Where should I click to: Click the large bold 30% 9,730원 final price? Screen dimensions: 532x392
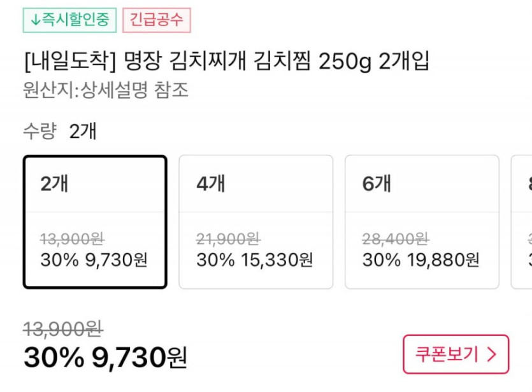coord(106,358)
